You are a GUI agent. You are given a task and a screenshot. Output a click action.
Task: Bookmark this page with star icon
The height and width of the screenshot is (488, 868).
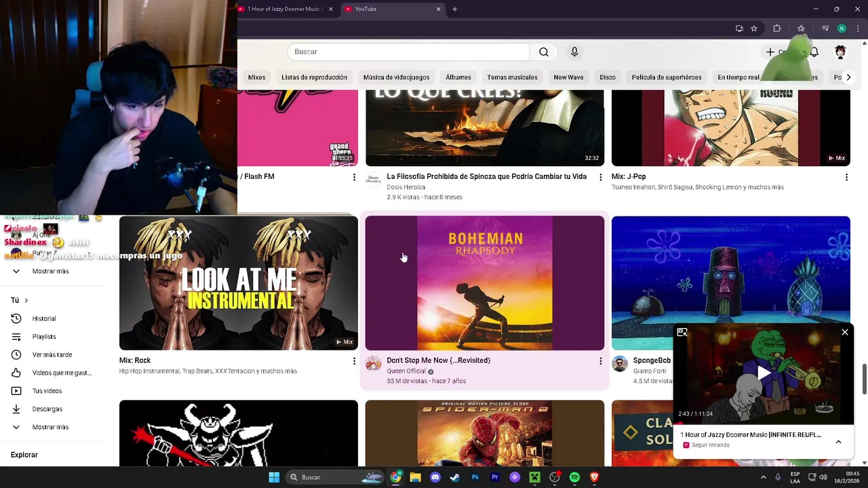pos(754,28)
